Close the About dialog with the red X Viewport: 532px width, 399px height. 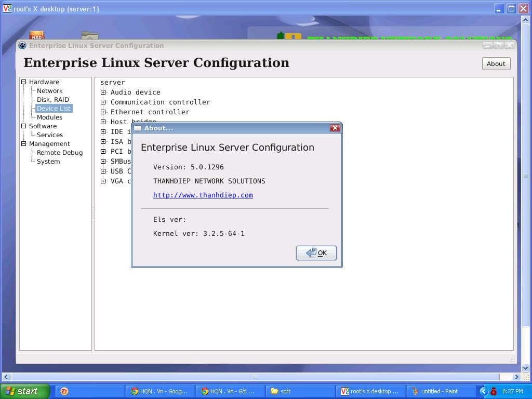(x=335, y=128)
